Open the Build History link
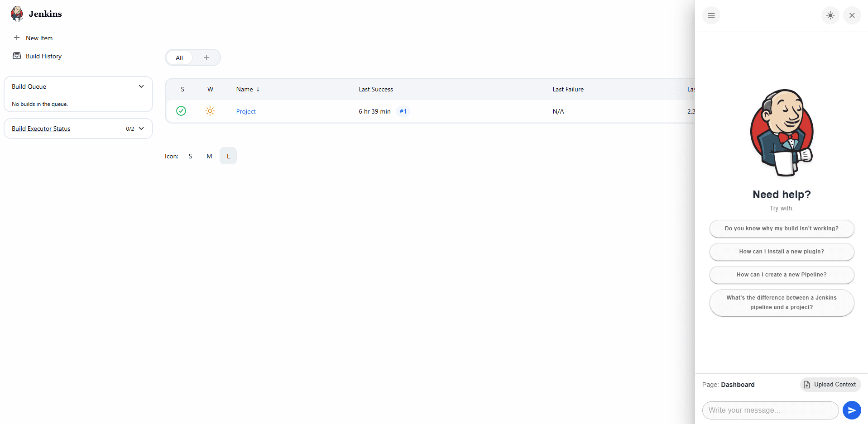The height and width of the screenshot is (424, 868). [x=44, y=56]
